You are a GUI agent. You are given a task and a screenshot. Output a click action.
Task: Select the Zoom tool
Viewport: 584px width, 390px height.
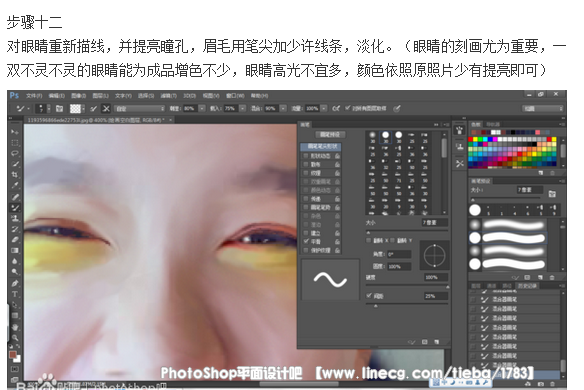click(x=15, y=337)
